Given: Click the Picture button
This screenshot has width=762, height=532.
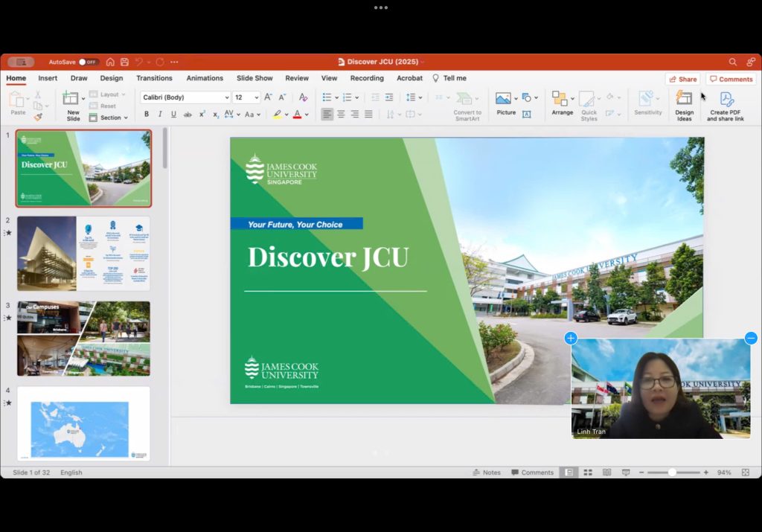Looking at the screenshot, I should (505, 104).
